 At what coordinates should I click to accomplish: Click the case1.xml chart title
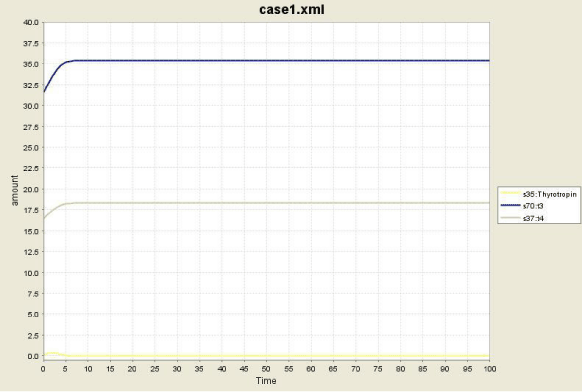292,9
